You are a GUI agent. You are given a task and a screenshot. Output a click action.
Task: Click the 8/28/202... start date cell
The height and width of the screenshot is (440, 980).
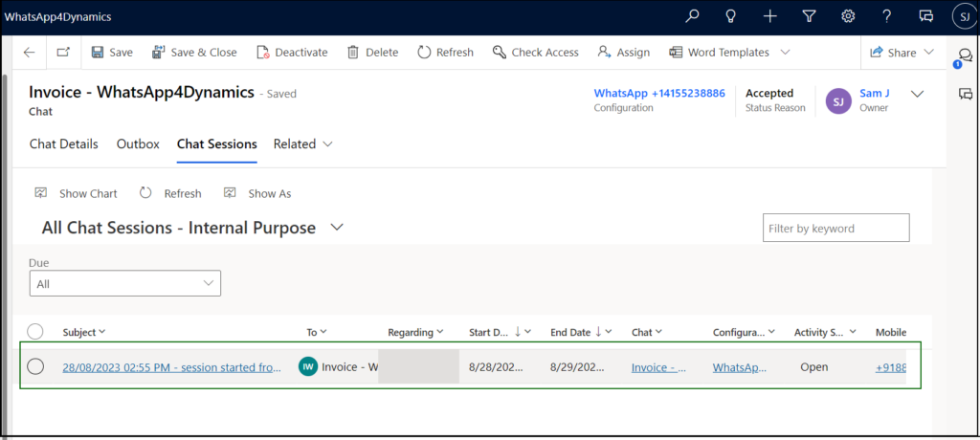[496, 367]
